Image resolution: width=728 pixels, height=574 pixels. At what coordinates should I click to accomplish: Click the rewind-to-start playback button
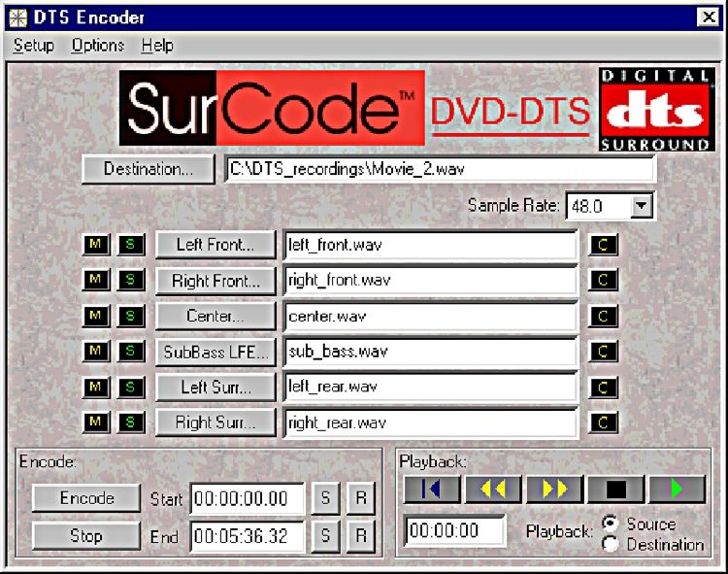[432, 489]
